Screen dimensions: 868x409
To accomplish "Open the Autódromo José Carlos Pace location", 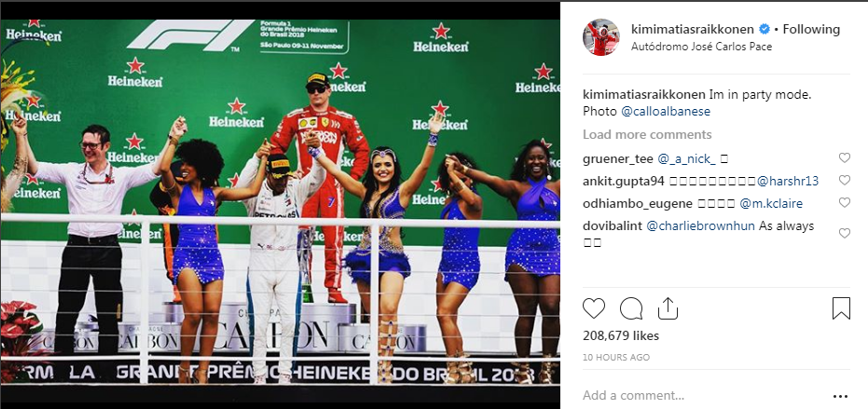I will coord(701,47).
